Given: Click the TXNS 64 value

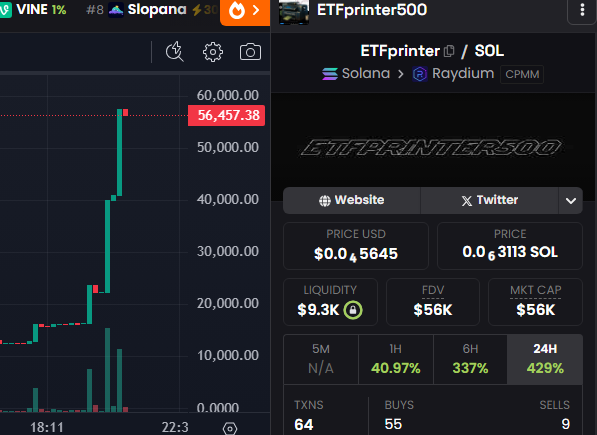Looking at the screenshot, I should (x=304, y=425).
